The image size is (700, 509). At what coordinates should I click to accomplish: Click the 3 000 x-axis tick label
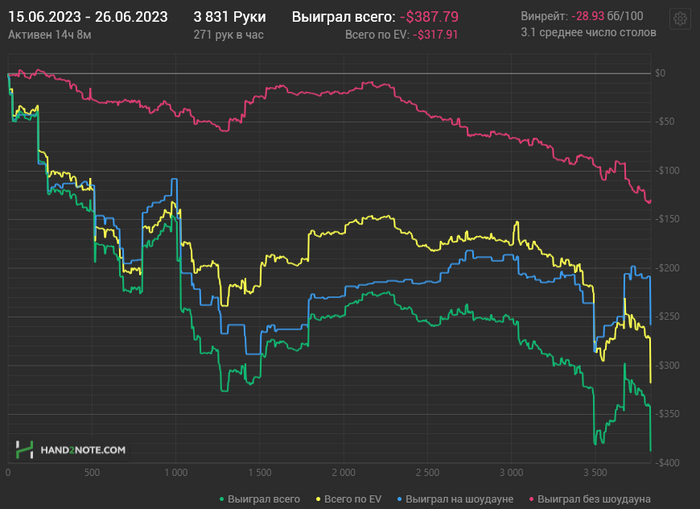pos(512,472)
